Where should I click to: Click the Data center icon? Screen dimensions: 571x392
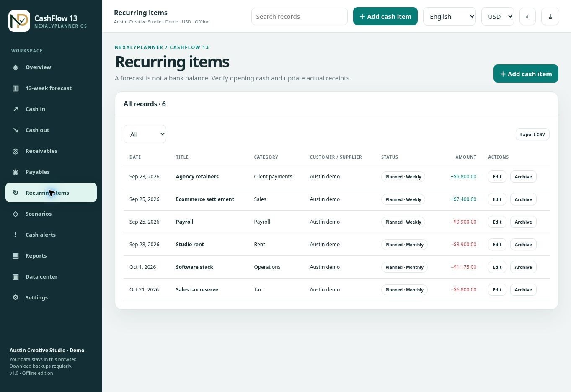(16, 277)
